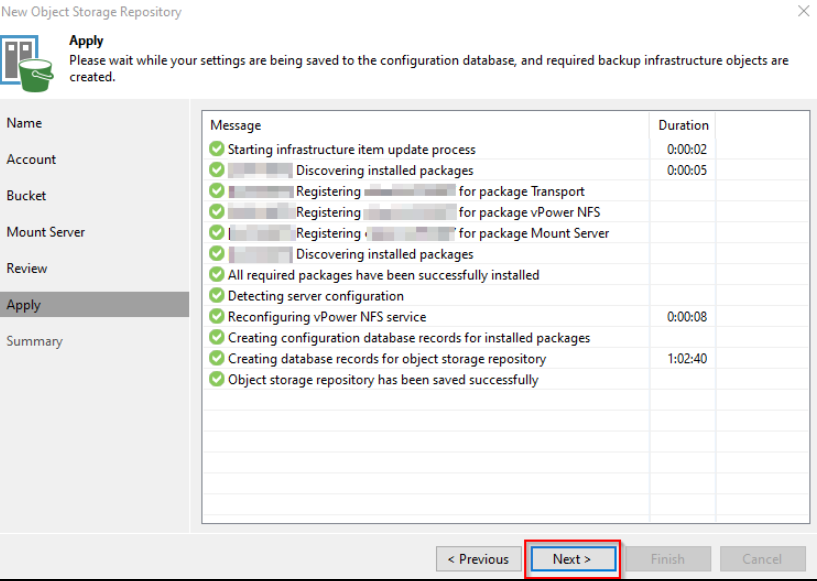Select the Apply step in sidebar
The width and height of the screenshot is (817, 581).
(x=24, y=305)
